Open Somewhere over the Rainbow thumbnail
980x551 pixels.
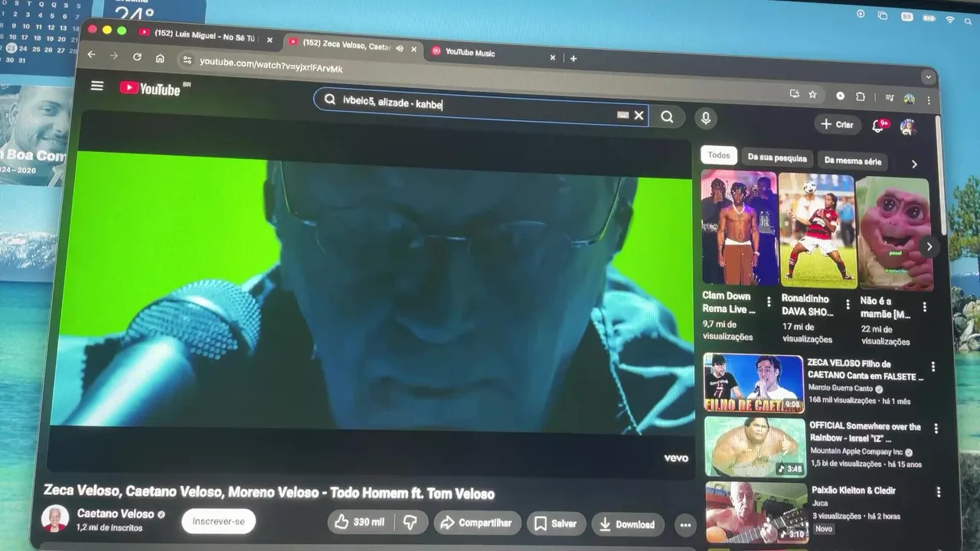tap(756, 447)
